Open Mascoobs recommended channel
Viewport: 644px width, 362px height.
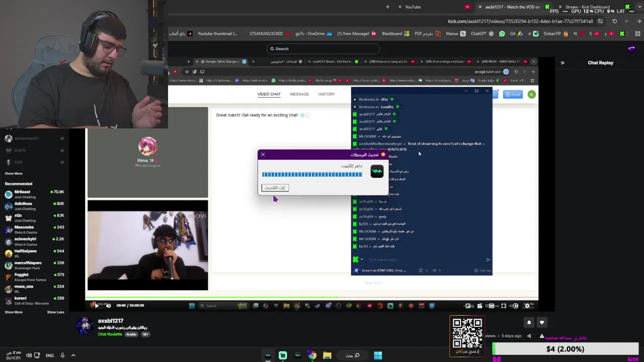(x=34, y=229)
